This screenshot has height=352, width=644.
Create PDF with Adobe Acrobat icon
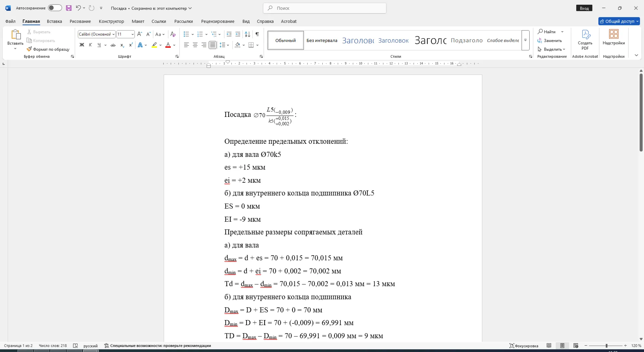pyautogui.click(x=585, y=40)
